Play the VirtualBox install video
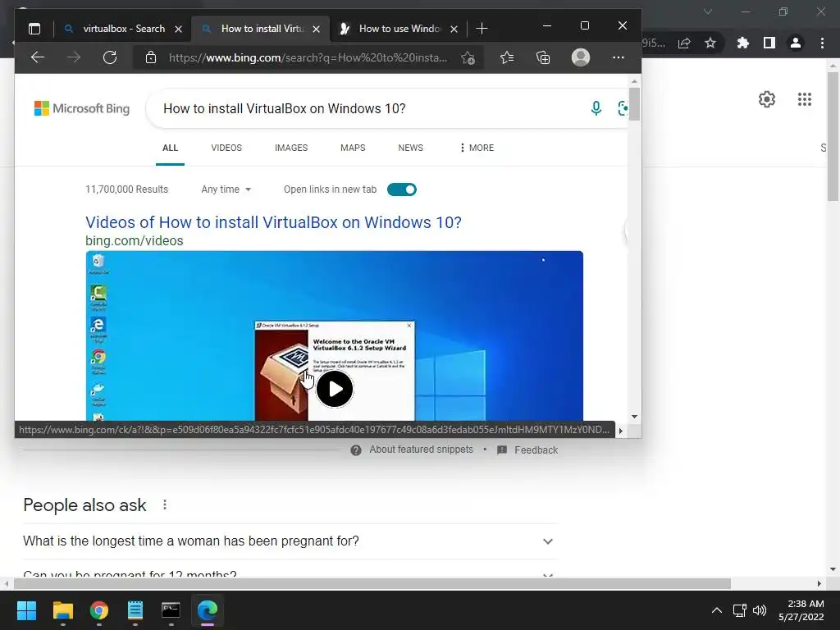 335,389
